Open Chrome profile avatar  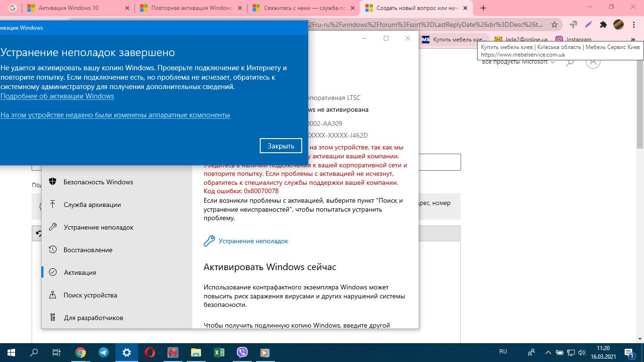619,25
